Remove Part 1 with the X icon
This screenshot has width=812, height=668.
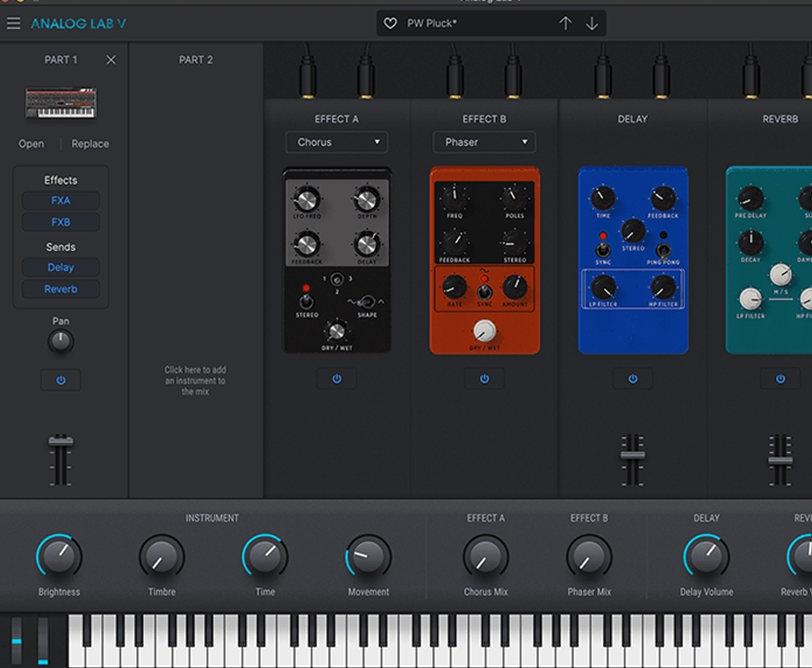(x=111, y=60)
